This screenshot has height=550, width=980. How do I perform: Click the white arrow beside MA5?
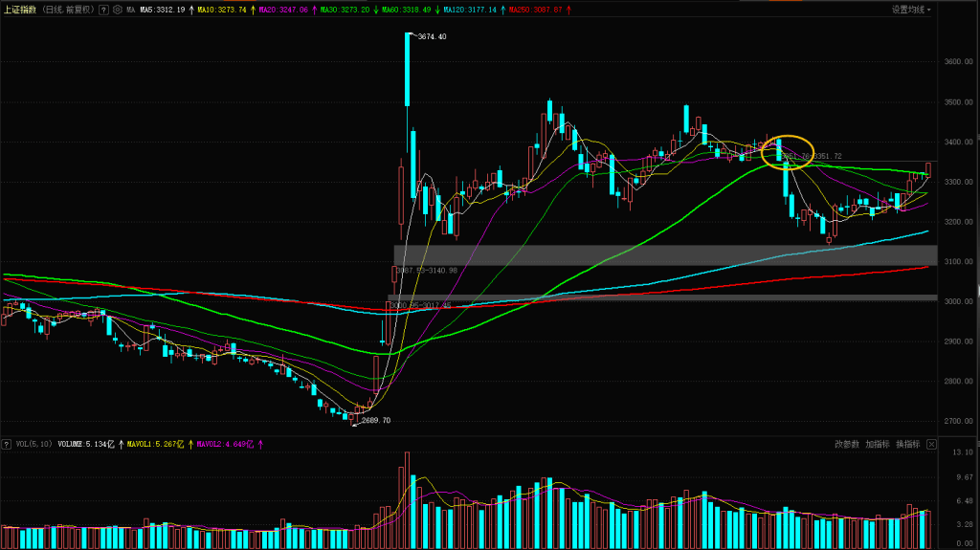189,9
